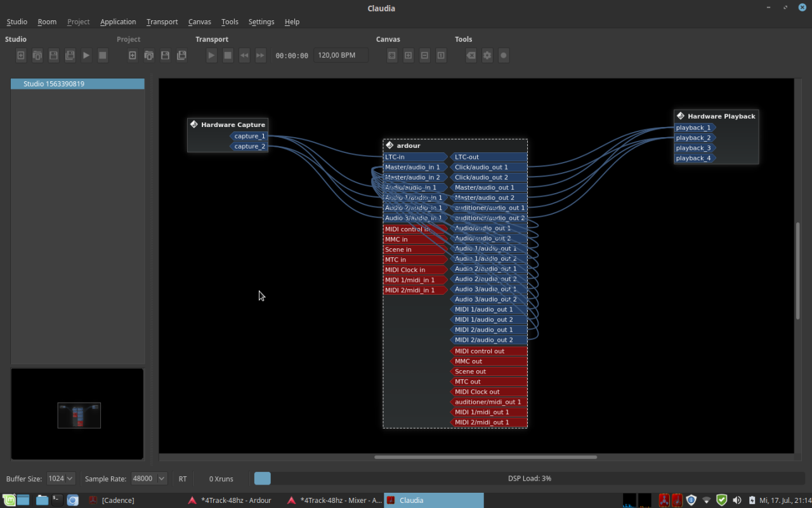Open the Transport menu
Viewport: 812px width, 508px height.
pos(162,22)
